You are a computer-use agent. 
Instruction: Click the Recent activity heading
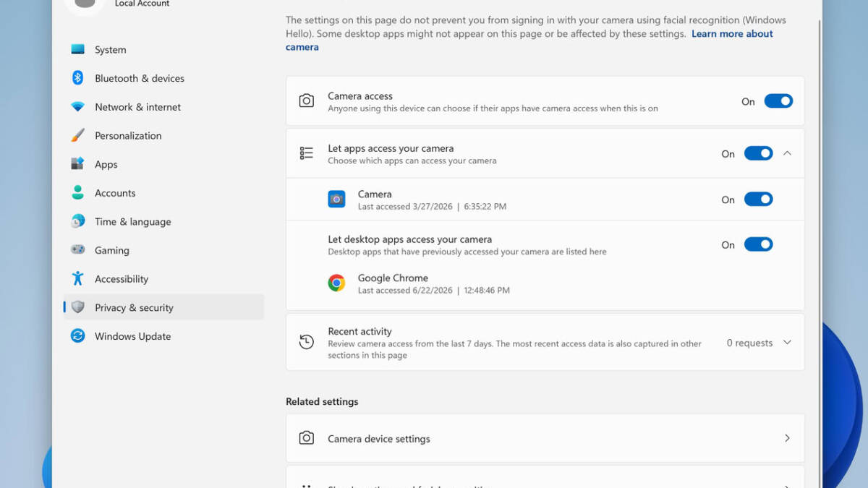359,331
